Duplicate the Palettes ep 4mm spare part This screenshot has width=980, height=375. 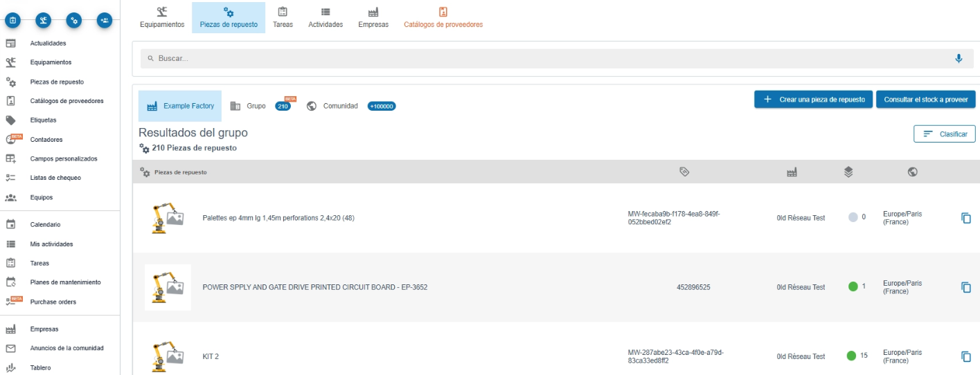pyautogui.click(x=966, y=218)
